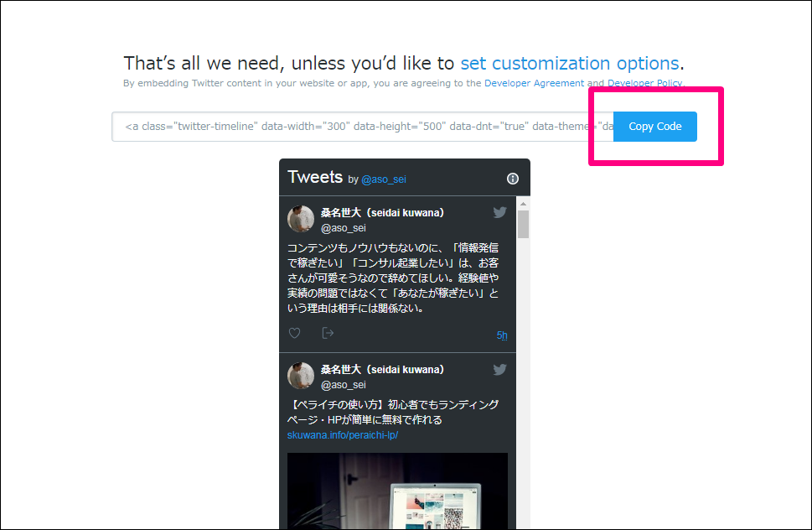812x530 pixels.
Task: Open the @aso_sei link in Tweets header
Action: click(x=383, y=179)
